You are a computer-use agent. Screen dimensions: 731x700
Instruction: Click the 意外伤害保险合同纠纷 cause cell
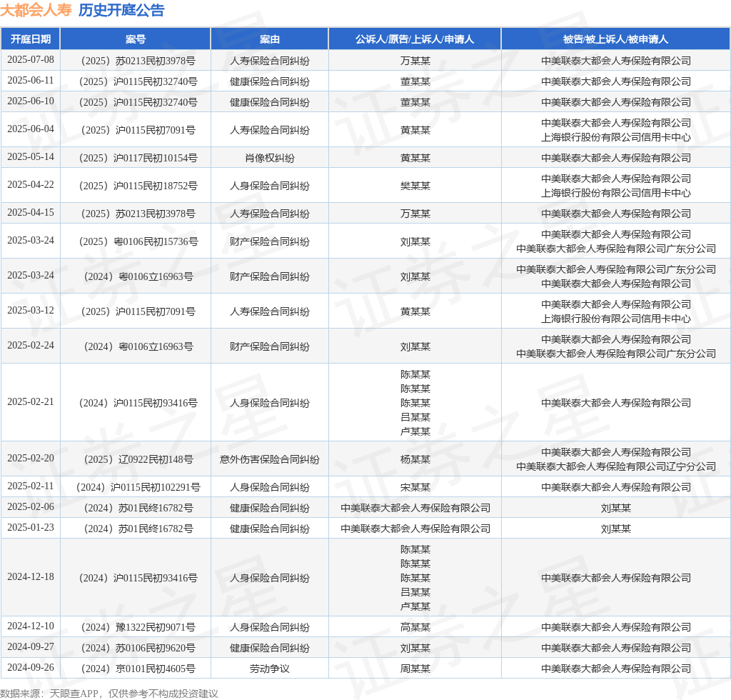click(x=269, y=459)
